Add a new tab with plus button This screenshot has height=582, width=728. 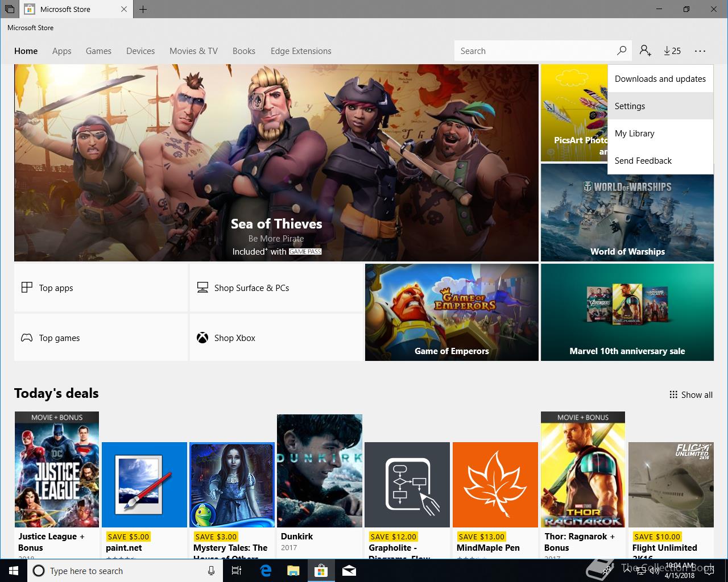(143, 9)
